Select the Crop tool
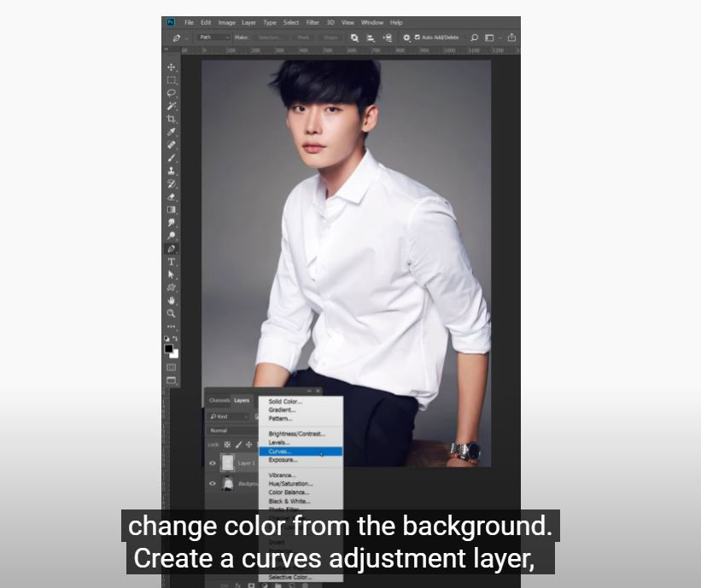 [x=172, y=119]
